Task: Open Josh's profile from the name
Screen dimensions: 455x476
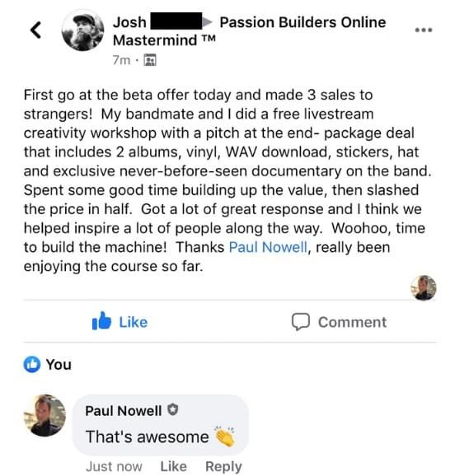Action: click(x=129, y=22)
